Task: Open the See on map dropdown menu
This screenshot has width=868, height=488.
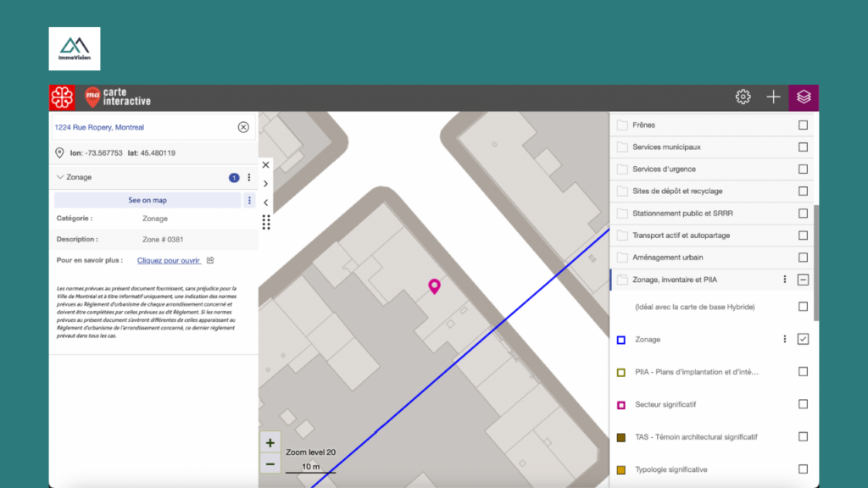Action: click(249, 201)
